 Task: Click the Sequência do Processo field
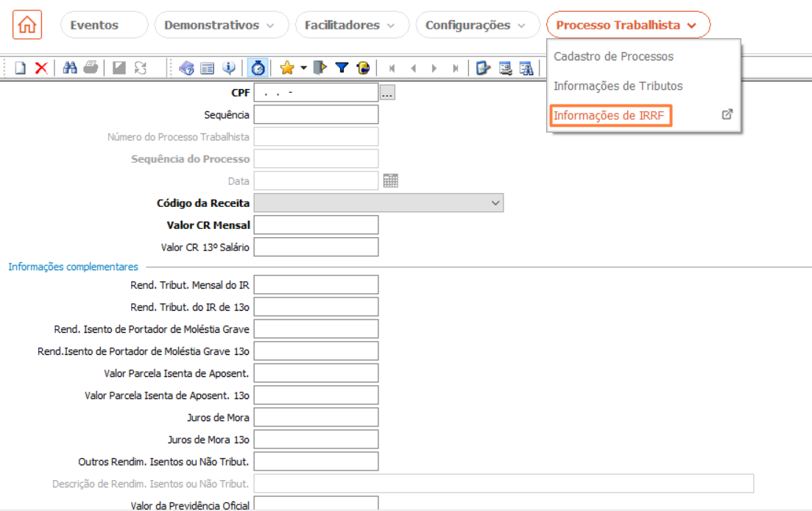click(x=316, y=159)
